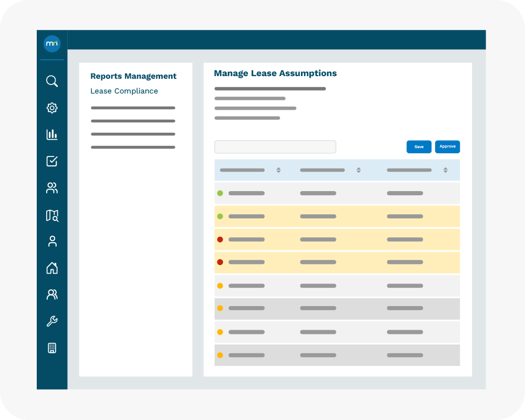The width and height of the screenshot is (525, 420).
Task: Click the map search icon
Action: click(x=52, y=215)
